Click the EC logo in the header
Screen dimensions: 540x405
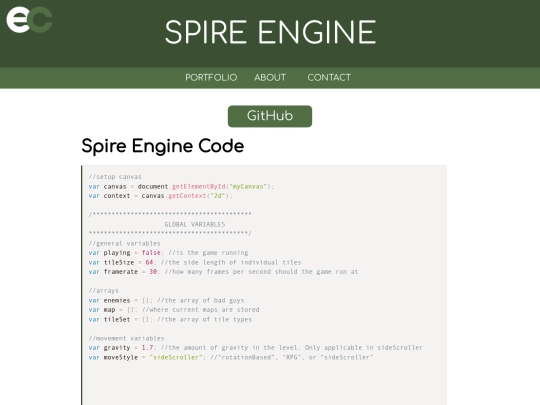[29, 20]
